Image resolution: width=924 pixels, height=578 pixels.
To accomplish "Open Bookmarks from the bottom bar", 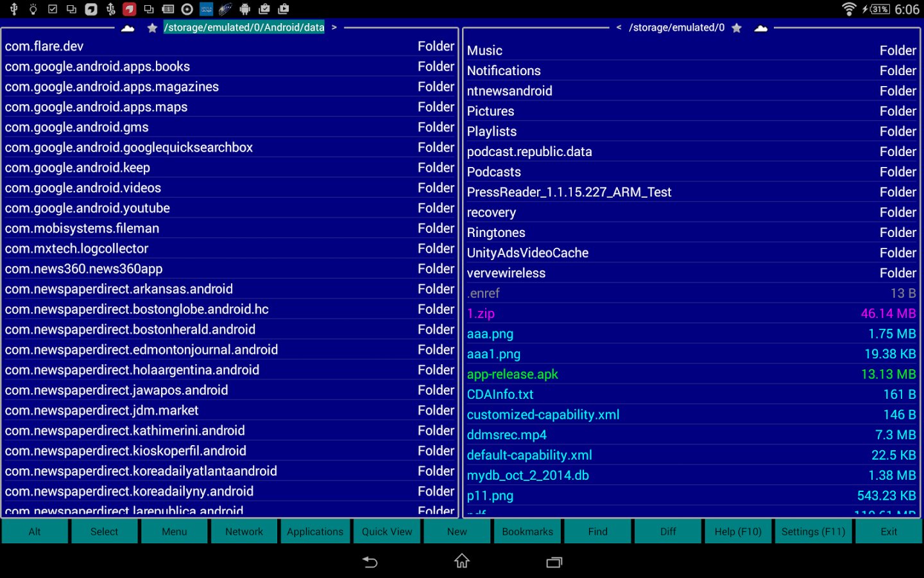I will pyautogui.click(x=527, y=532).
